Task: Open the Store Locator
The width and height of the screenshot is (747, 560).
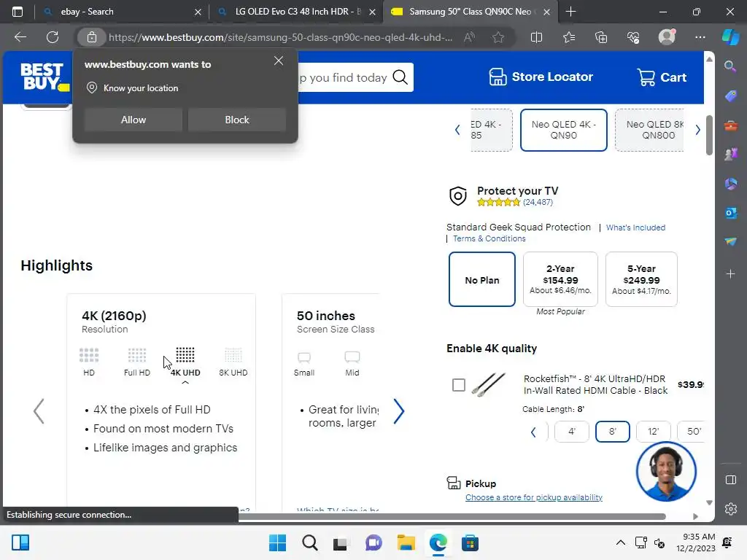Action: click(x=541, y=77)
